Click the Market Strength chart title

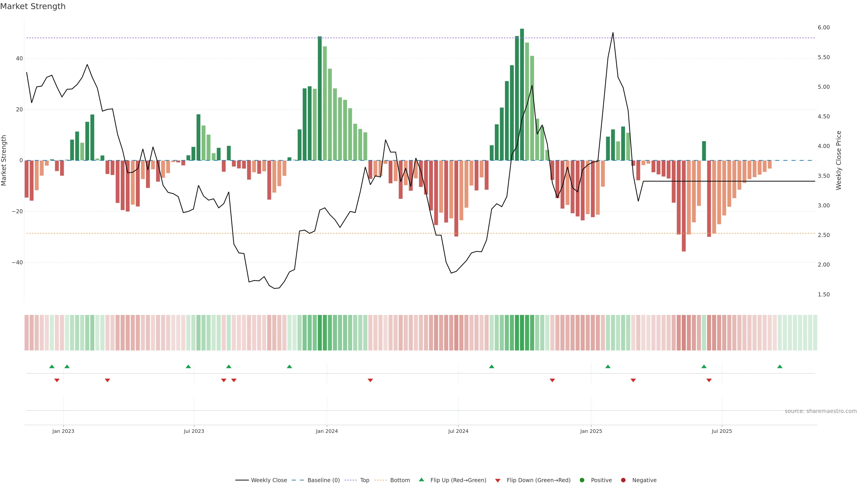pos(33,6)
